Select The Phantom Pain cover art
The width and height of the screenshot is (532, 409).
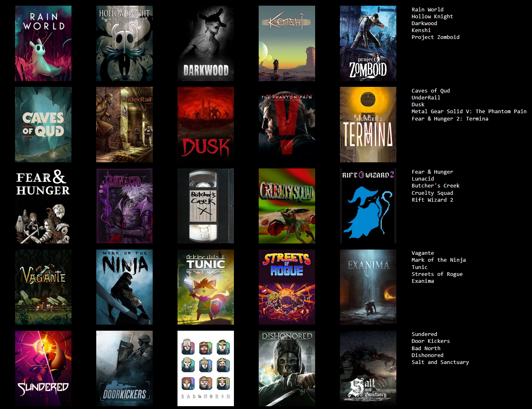point(287,125)
